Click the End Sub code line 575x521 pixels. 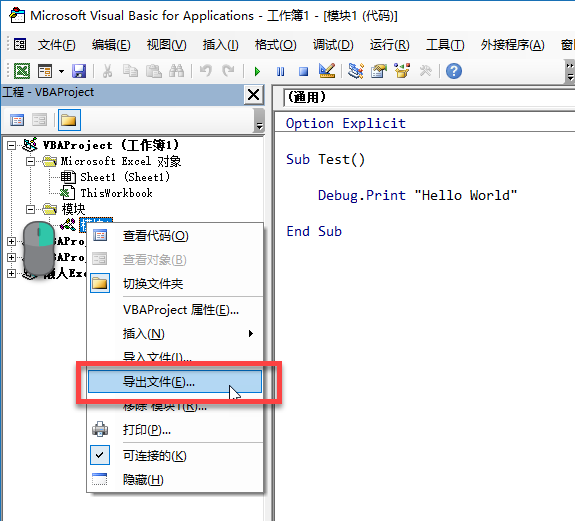tap(314, 231)
